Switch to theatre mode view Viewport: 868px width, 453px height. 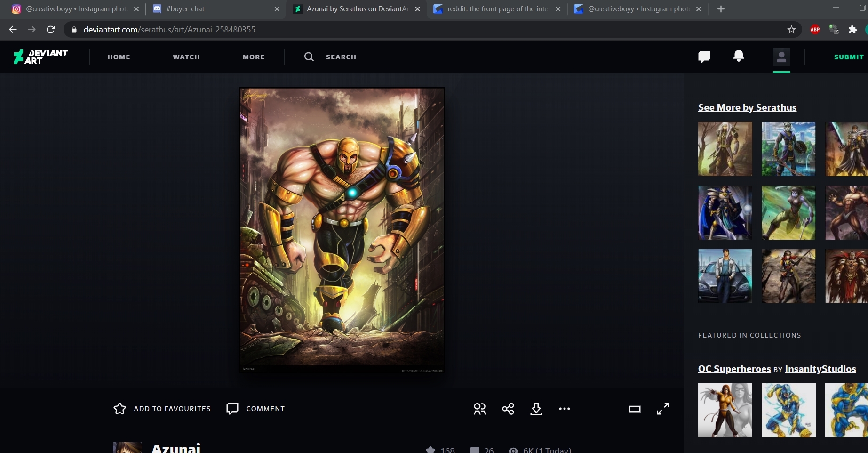point(635,409)
